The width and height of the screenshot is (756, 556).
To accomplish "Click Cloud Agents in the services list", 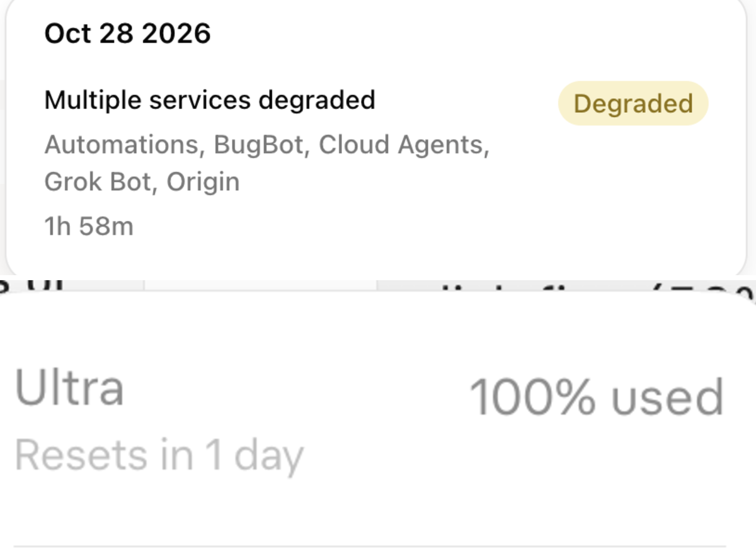I will [404, 146].
